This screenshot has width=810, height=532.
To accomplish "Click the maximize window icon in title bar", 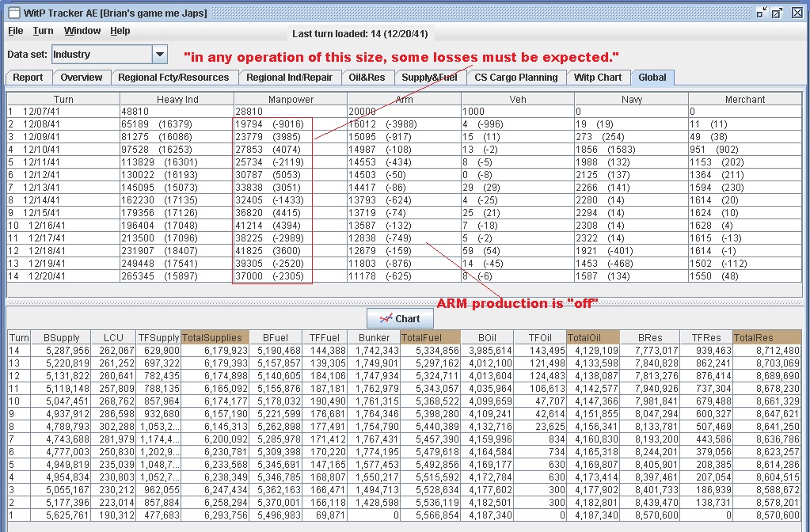I will click(x=777, y=13).
